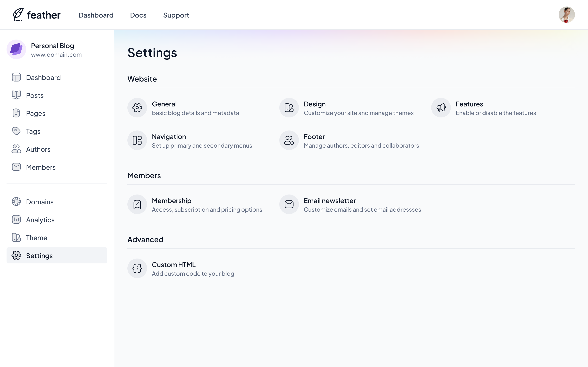Open the Email newsletter settings link
Viewport: 588px width, 367px height.
[x=330, y=201]
